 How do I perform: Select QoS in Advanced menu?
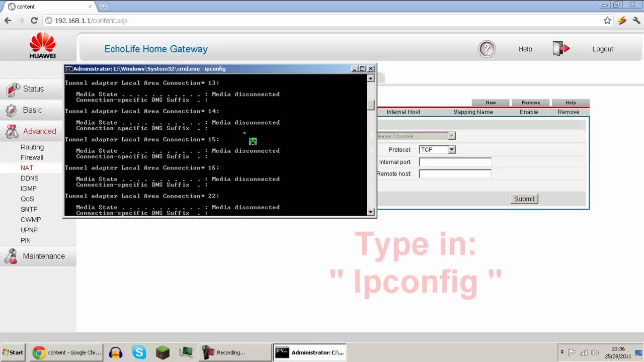point(27,199)
